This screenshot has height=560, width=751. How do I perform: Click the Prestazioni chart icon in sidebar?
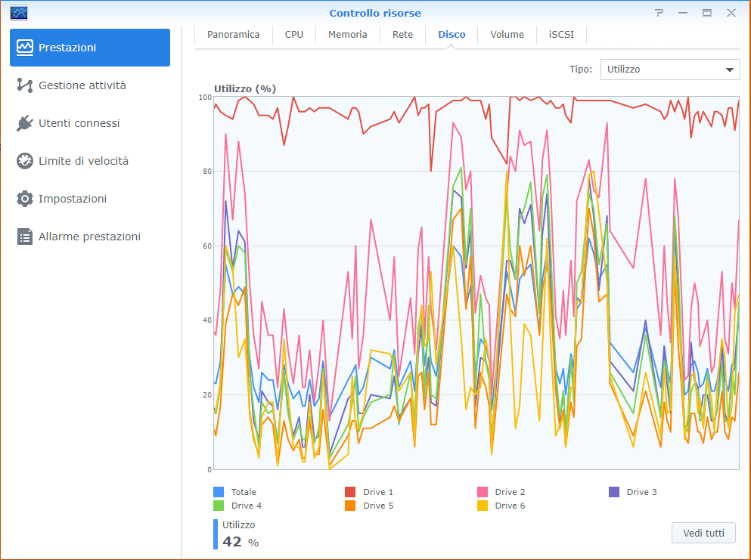(26, 48)
